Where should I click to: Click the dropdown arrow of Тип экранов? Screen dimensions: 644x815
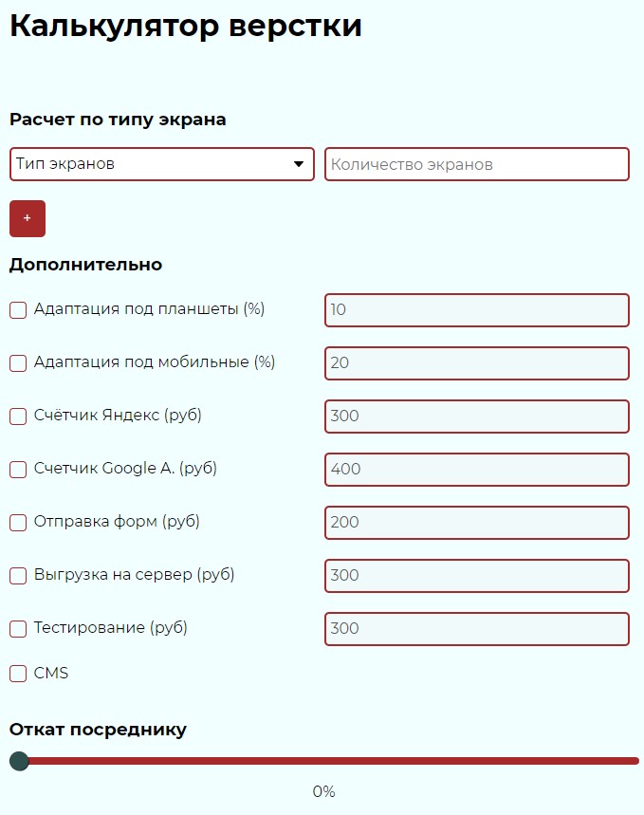pyautogui.click(x=299, y=164)
